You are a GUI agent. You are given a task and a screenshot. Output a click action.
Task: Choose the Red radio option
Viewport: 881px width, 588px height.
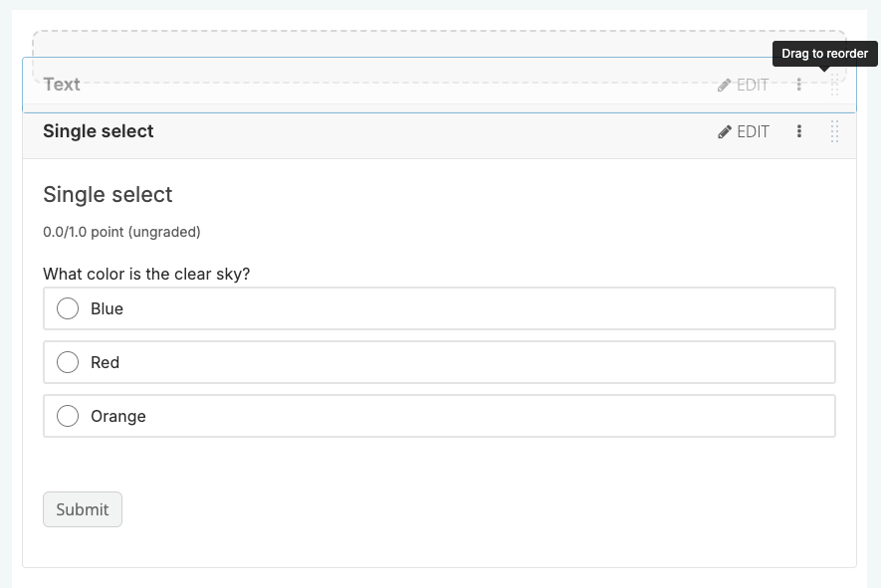pyautogui.click(x=68, y=362)
